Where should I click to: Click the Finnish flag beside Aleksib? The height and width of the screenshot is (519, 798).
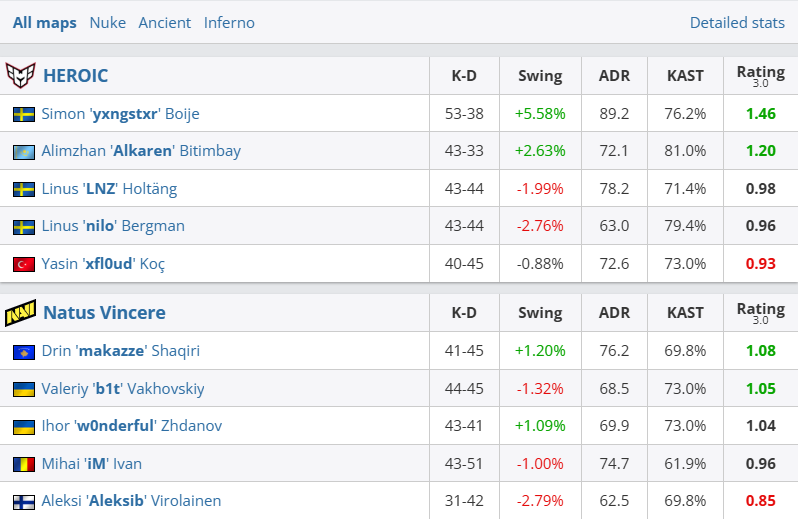[x=23, y=501]
